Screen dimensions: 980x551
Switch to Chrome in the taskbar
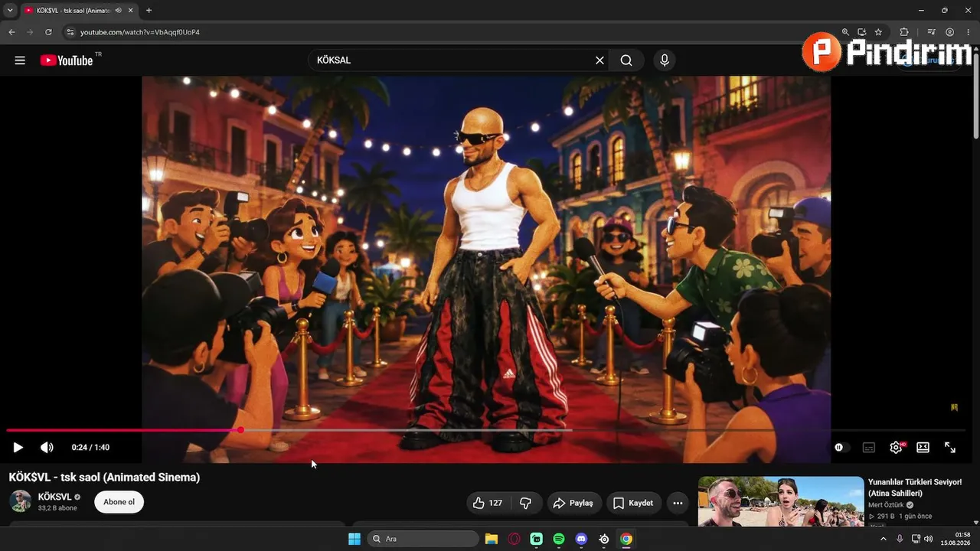click(626, 539)
